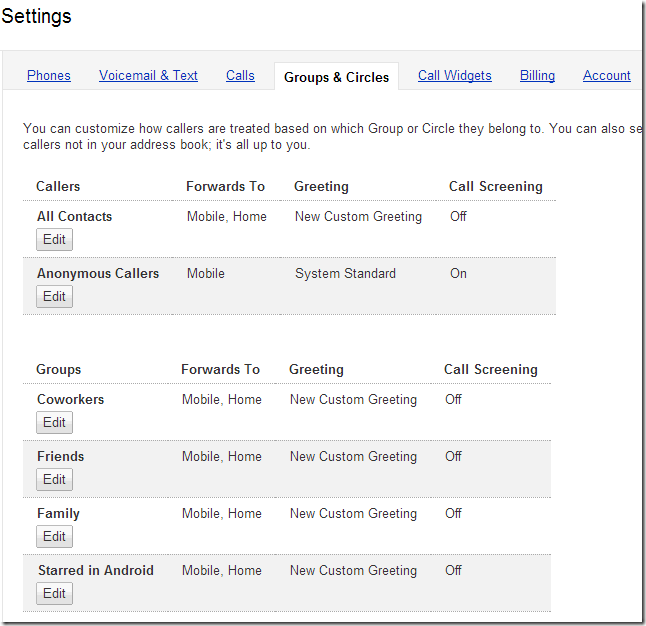Select the Groups & Circles tab
This screenshot has width=646, height=626.
pyautogui.click(x=336, y=77)
